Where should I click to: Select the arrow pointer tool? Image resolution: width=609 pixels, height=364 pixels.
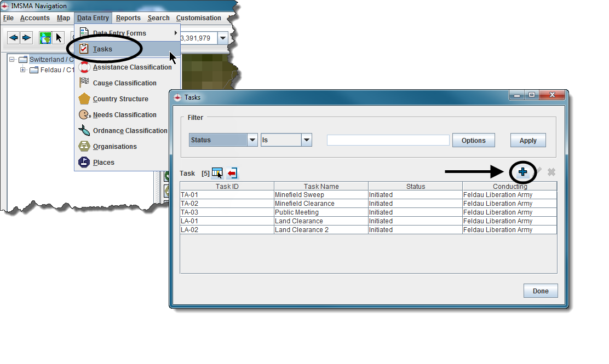[59, 38]
